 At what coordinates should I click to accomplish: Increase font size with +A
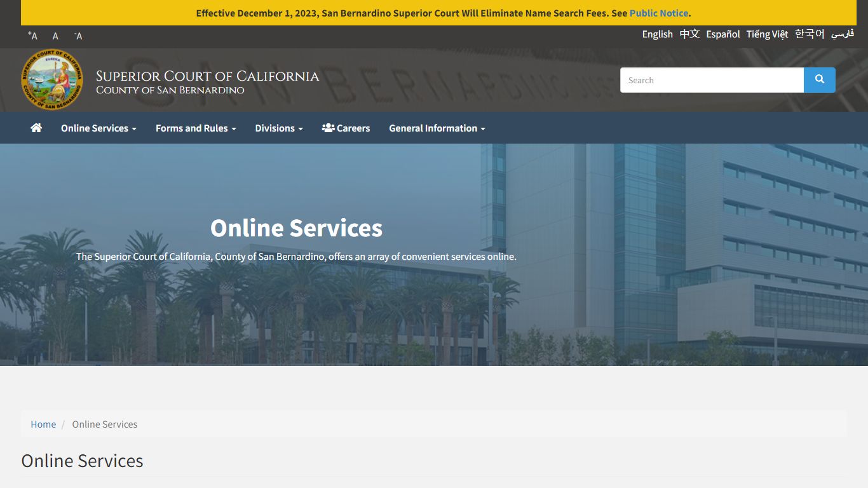point(32,36)
